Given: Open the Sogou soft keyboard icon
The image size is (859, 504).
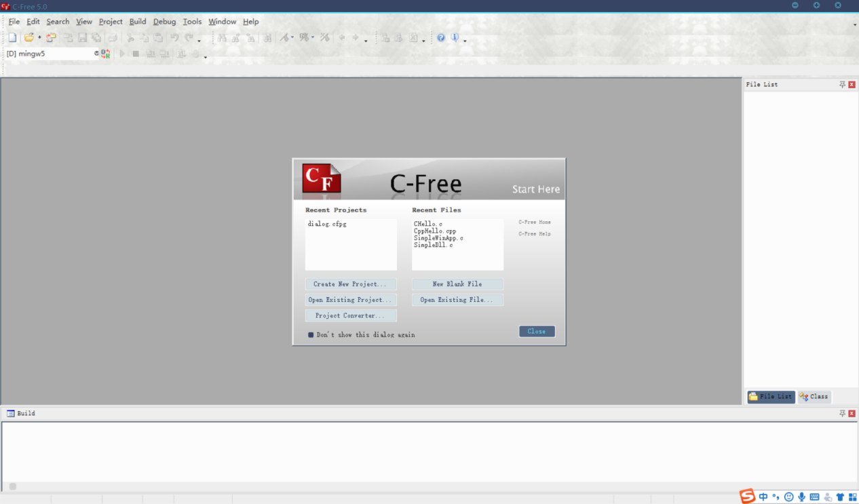Looking at the screenshot, I should (x=814, y=497).
